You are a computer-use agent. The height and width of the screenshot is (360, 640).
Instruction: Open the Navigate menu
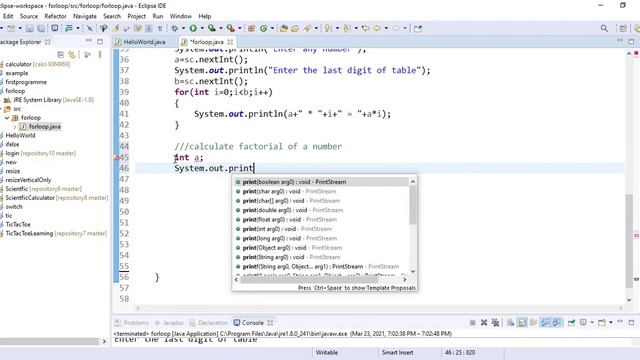point(84,16)
